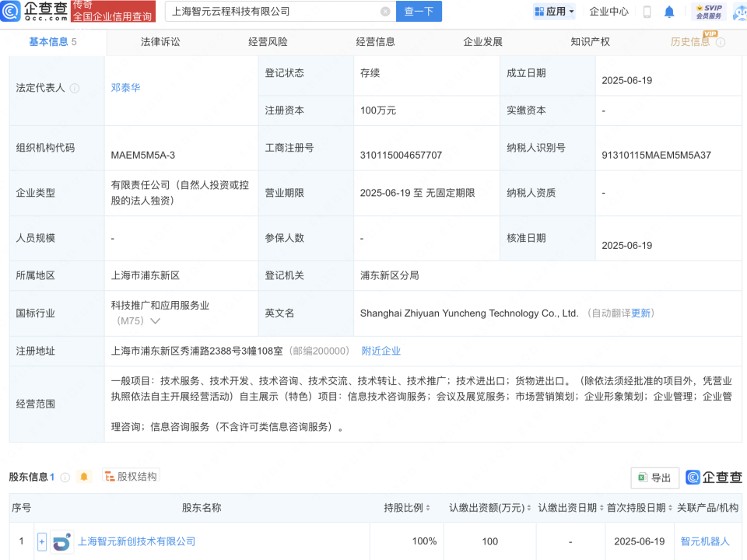Screen dimensions: 747x560
Task: Click info icon beside 股东信息 heading
Action: [65, 477]
